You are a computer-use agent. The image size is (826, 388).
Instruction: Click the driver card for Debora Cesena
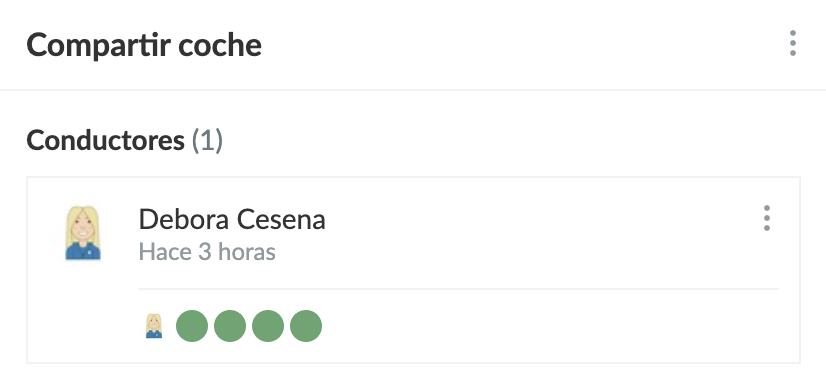[x=414, y=270]
